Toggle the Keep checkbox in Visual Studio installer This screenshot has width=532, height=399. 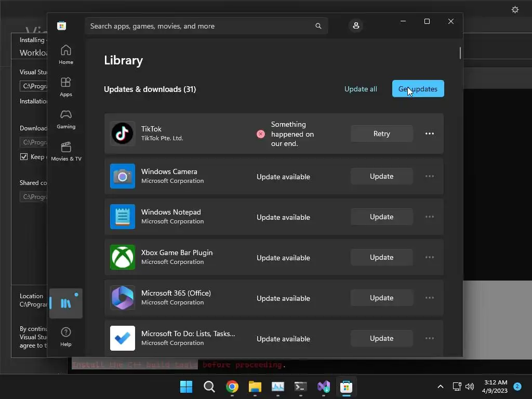click(x=24, y=156)
